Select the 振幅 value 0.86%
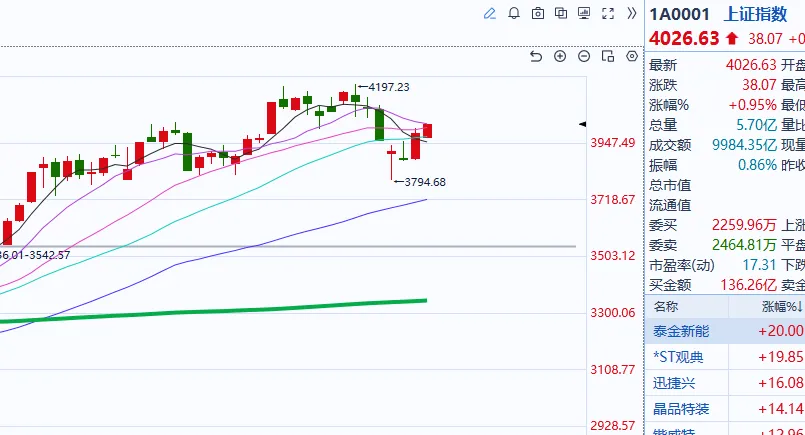This screenshot has height=435, width=805. click(757, 165)
